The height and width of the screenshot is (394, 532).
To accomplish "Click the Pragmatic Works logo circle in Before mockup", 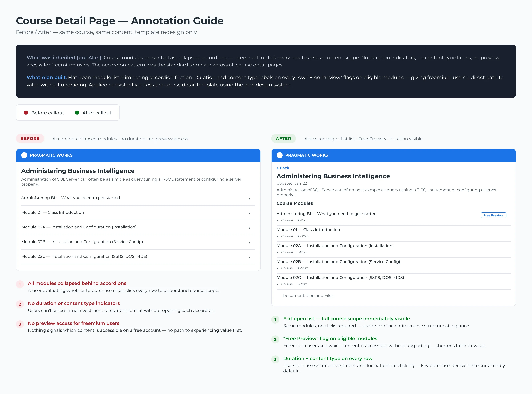I will click(24, 155).
